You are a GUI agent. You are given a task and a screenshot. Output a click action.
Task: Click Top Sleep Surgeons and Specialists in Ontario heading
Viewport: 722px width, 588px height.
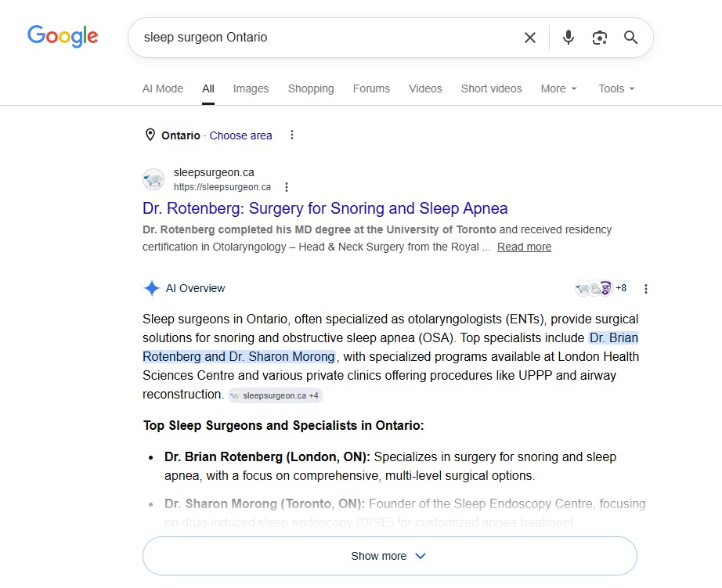pos(283,425)
